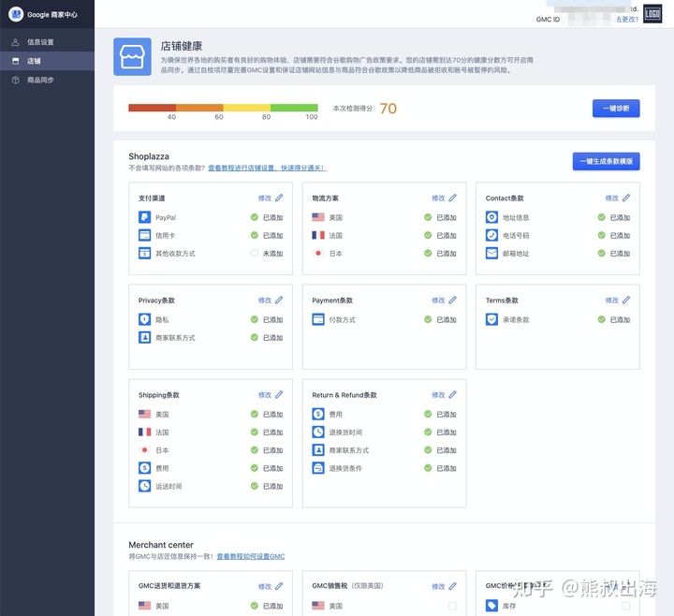The width and height of the screenshot is (674, 616).
Task: Click the 信用卡 credit card icon
Action: [x=144, y=235]
